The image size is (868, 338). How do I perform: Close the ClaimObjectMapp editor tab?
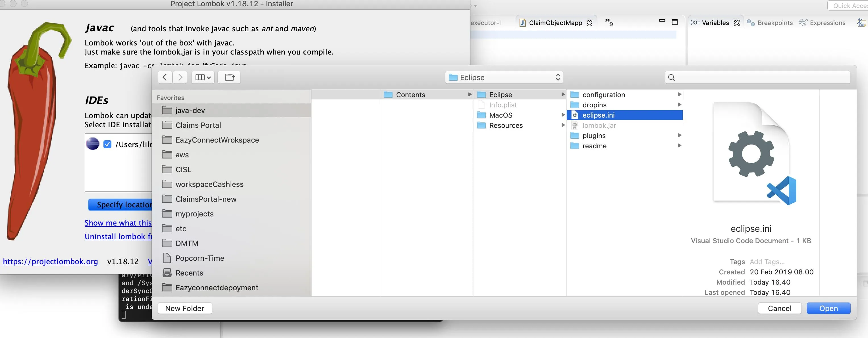coord(589,23)
